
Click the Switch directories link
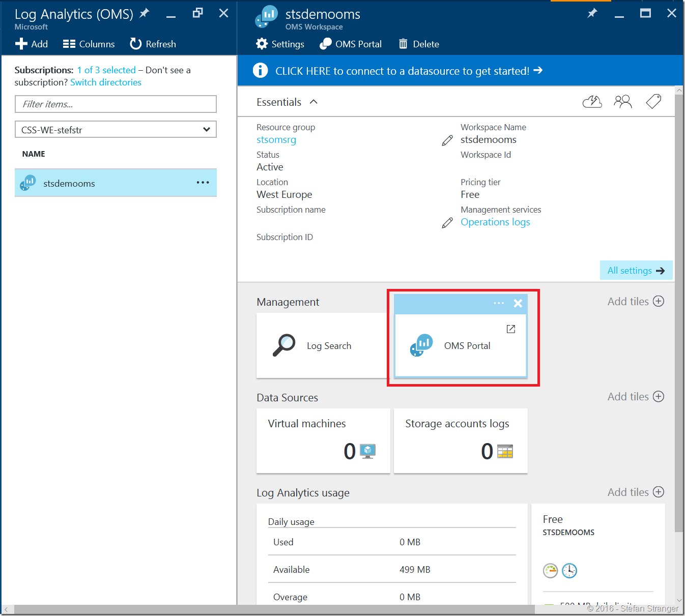click(106, 82)
